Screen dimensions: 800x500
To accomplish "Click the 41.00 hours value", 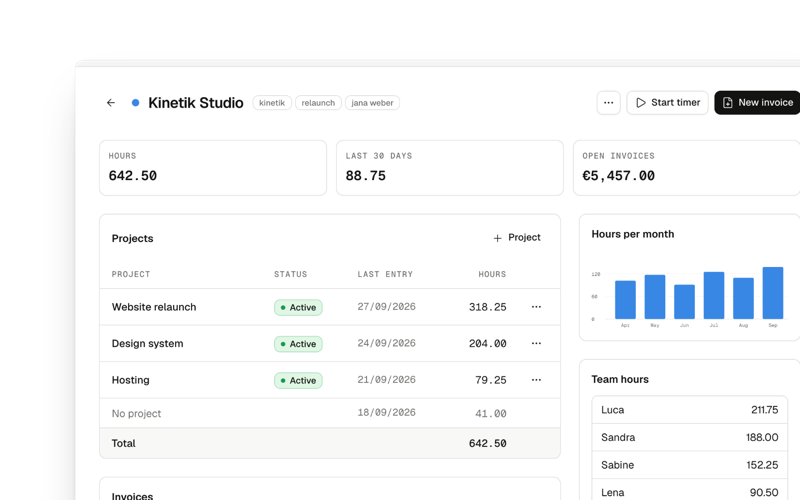I will point(490,413).
